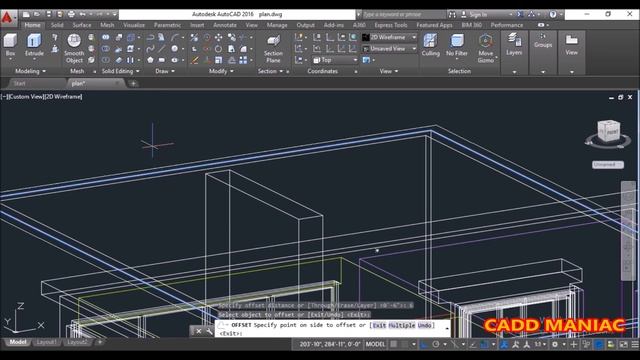Image resolution: width=640 pixels, height=360 pixels.
Task: Select the Move Gizmo tool
Action: pos(486,48)
